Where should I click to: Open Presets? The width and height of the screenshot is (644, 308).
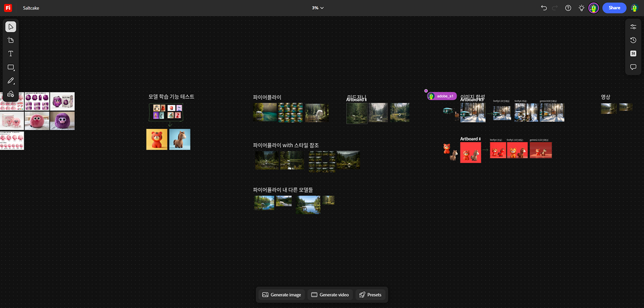coord(370,295)
